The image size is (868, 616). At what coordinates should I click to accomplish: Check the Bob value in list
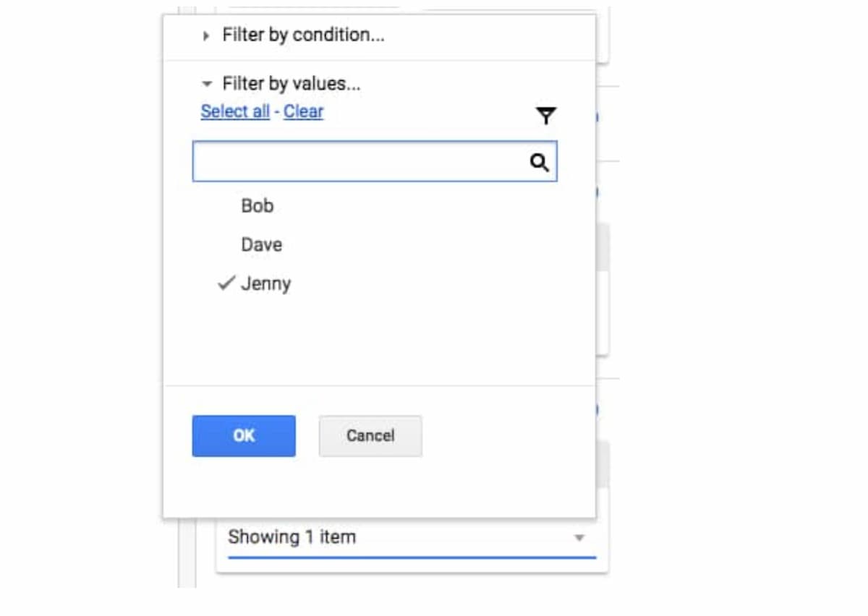[x=258, y=206]
